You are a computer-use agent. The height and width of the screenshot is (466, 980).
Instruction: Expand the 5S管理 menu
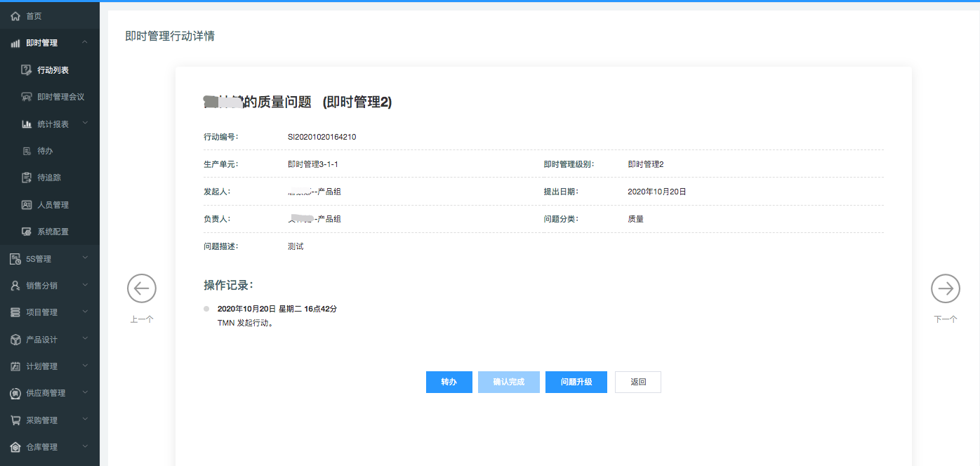click(85, 258)
